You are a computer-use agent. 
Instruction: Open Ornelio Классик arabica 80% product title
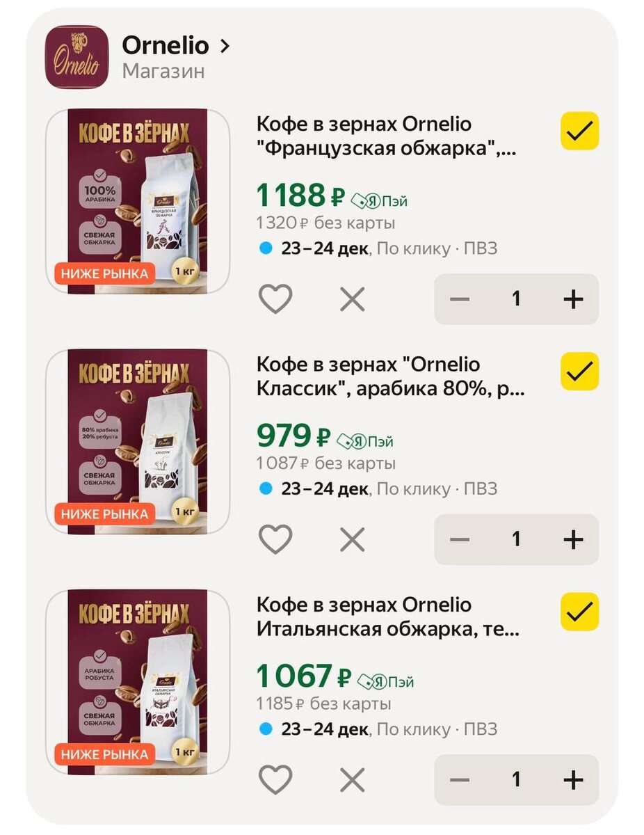(391, 376)
